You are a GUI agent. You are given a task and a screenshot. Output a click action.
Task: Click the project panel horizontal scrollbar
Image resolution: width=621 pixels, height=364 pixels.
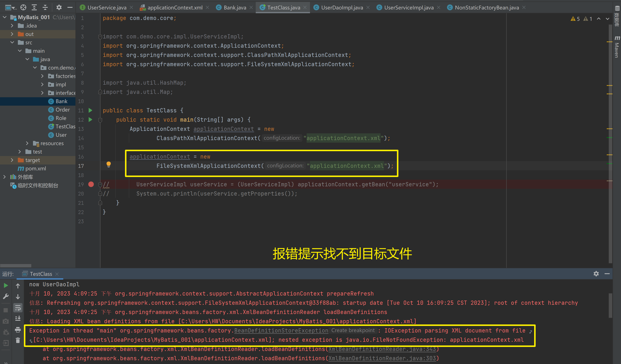pos(16,266)
